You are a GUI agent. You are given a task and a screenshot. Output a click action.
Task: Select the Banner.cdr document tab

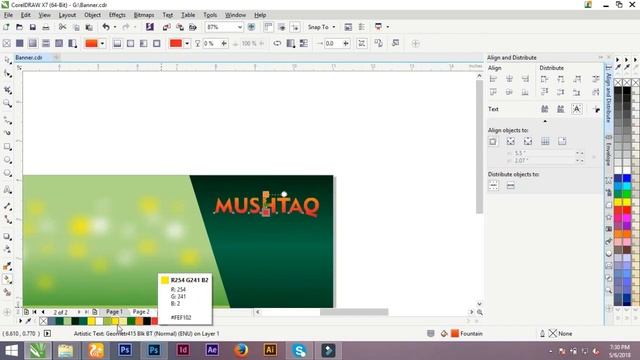click(x=29, y=58)
